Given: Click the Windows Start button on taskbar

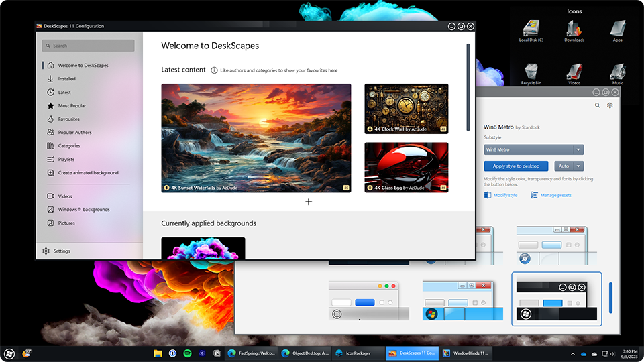Looking at the screenshot, I should click(x=9, y=353).
